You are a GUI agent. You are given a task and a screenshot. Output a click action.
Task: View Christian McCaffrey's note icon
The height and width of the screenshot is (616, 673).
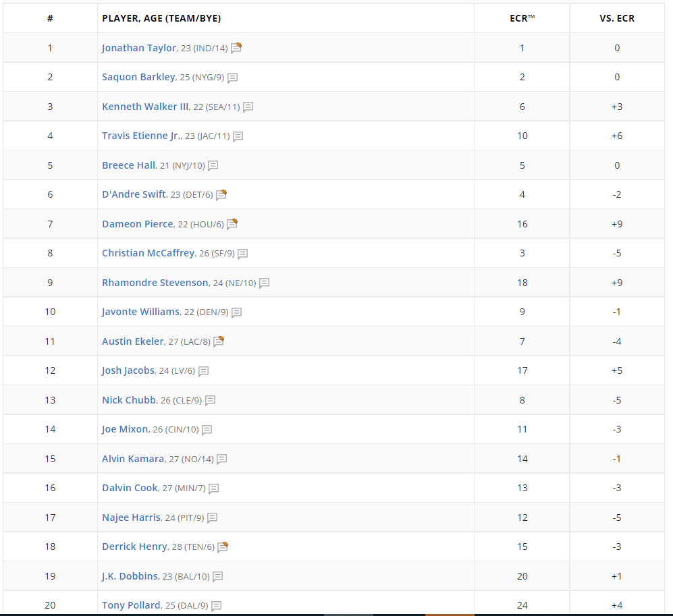(243, 254)
